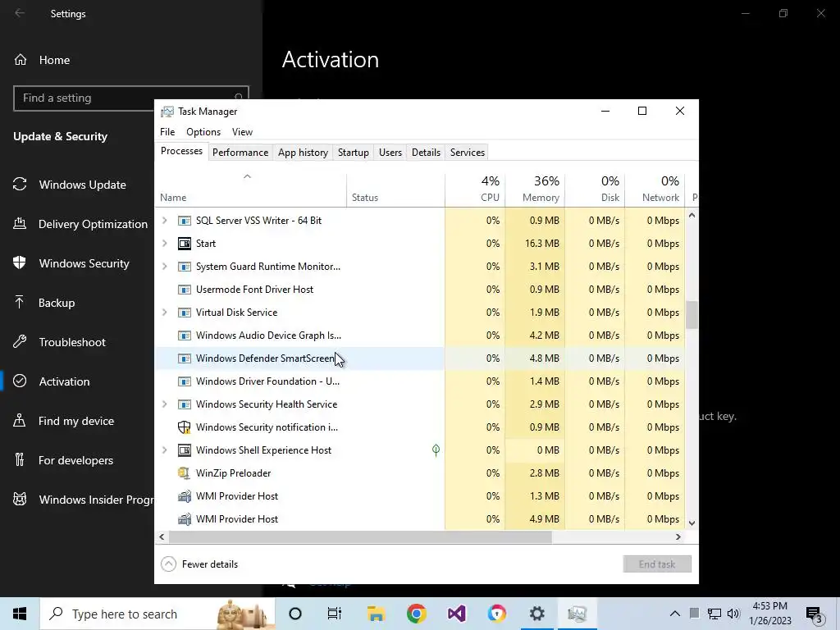Expand System Guard Runtime Monitor process
840x630 pixels.
pos(164,267)
